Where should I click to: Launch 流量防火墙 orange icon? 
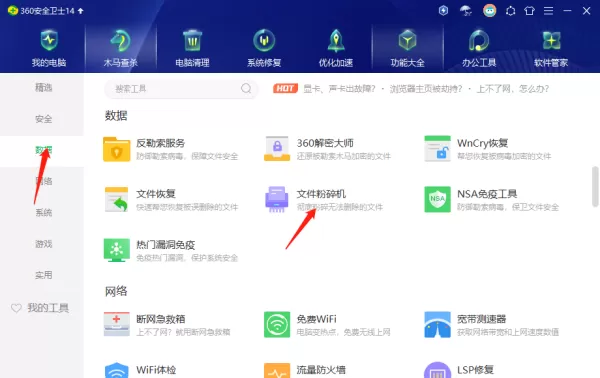277,370
